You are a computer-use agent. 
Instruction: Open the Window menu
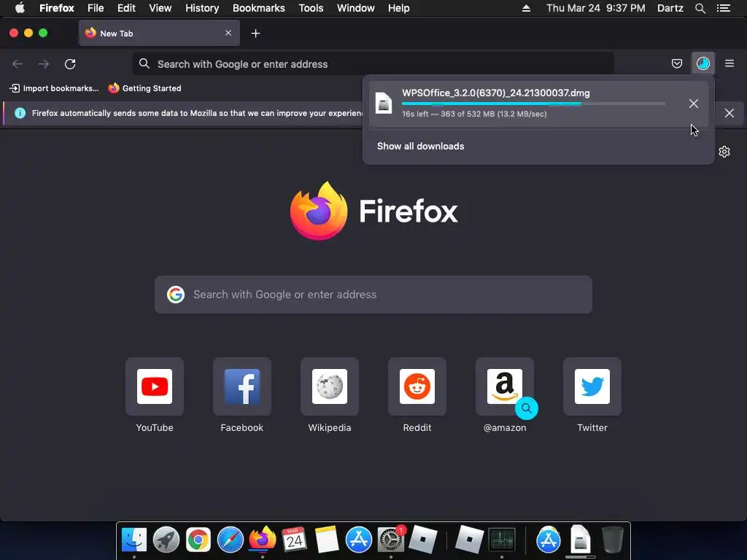tap(355, 8)
